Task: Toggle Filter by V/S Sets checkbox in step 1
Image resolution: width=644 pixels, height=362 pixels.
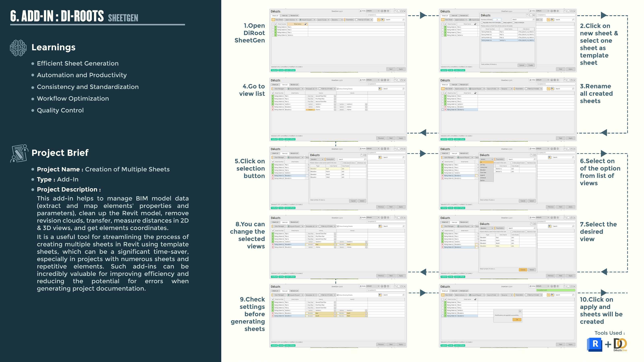Action: click(x=356, y=20)
